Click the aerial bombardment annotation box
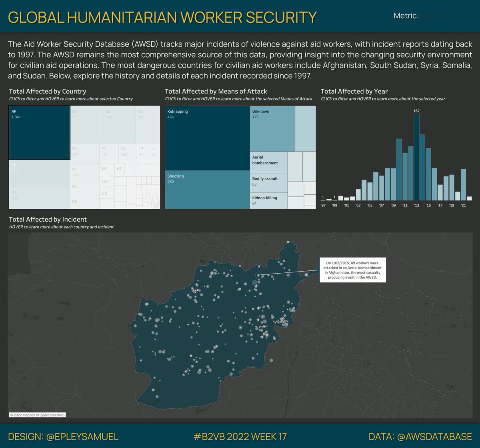Screen dimensions: 480x448 pos(353,270)
